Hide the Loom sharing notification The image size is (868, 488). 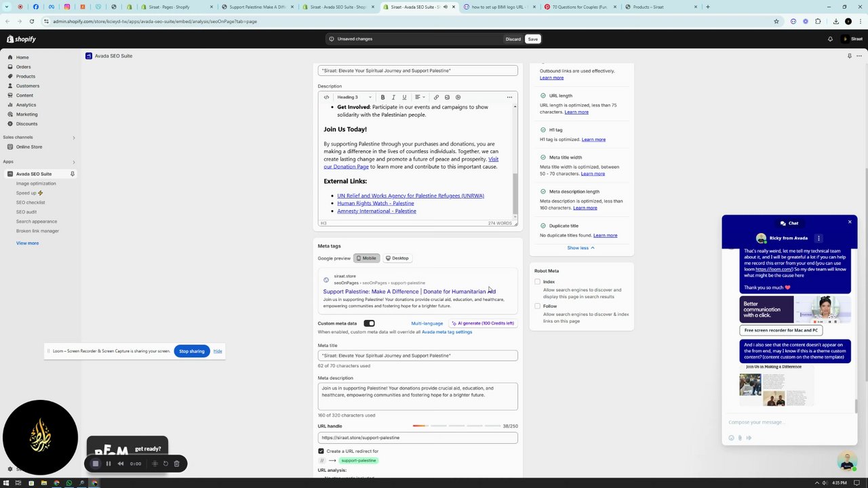pos(218,351)
